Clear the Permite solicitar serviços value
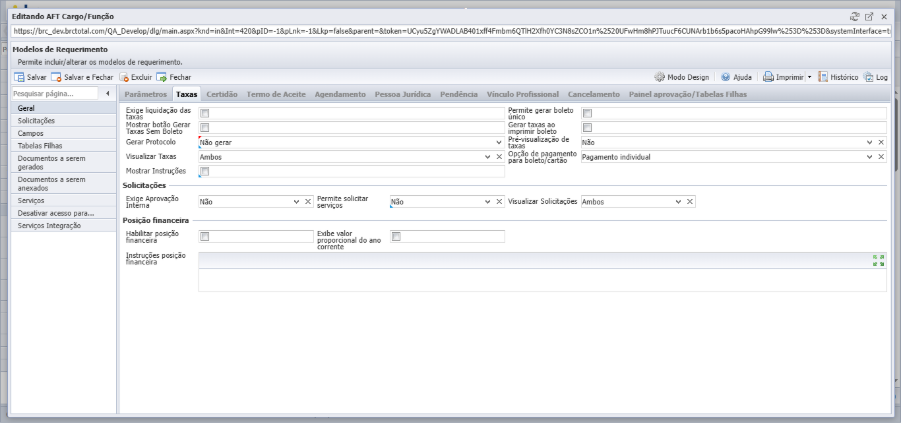 tap(499, 202)
